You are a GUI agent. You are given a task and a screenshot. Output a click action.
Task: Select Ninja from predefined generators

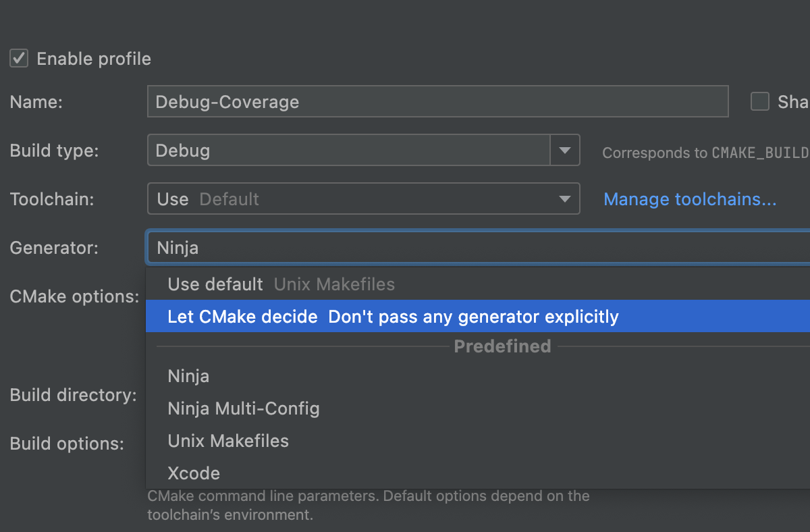(478, 376)
